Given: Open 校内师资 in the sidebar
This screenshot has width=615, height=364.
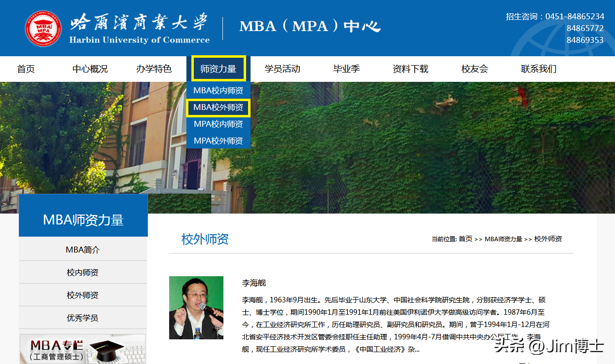Looking at the screenshot, I should coord(83,272).
